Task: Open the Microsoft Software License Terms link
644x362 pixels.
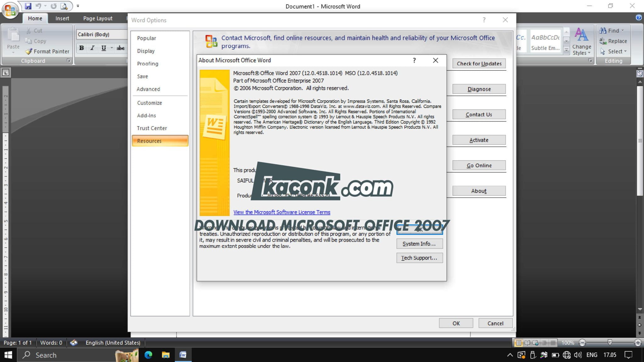Action: pyautogui.click(x=281, y=212)
